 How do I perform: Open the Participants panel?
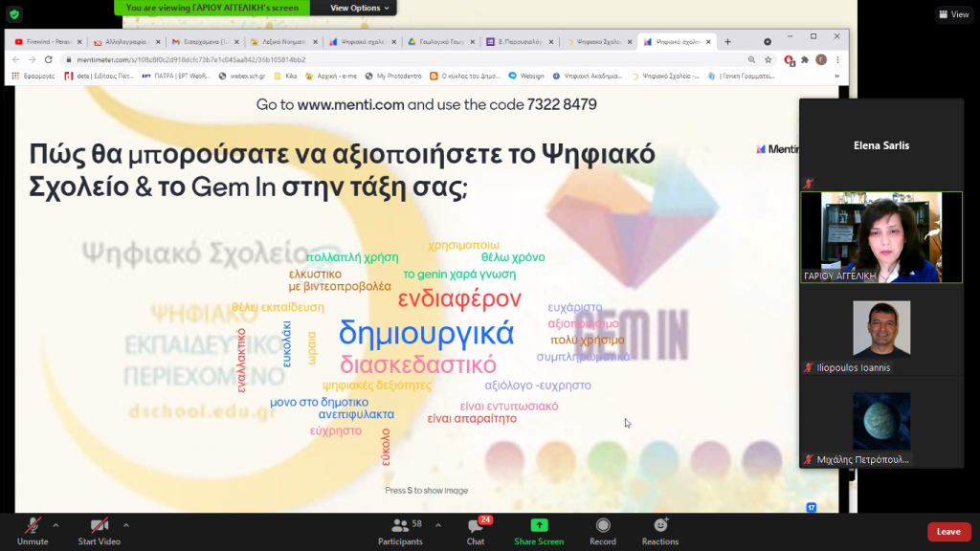pyautogui.click(x=400, y=531)
